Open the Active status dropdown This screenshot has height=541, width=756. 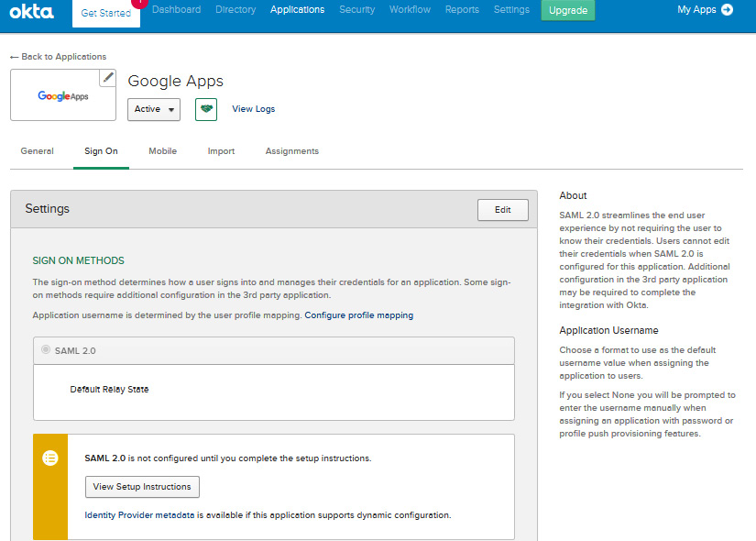pos(154,109)
